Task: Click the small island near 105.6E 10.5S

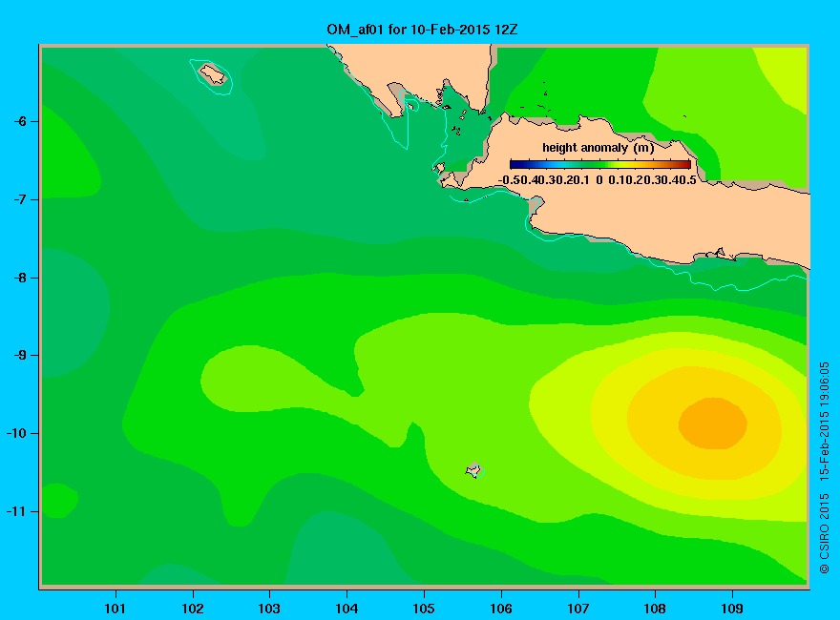Action: point(473,470)
